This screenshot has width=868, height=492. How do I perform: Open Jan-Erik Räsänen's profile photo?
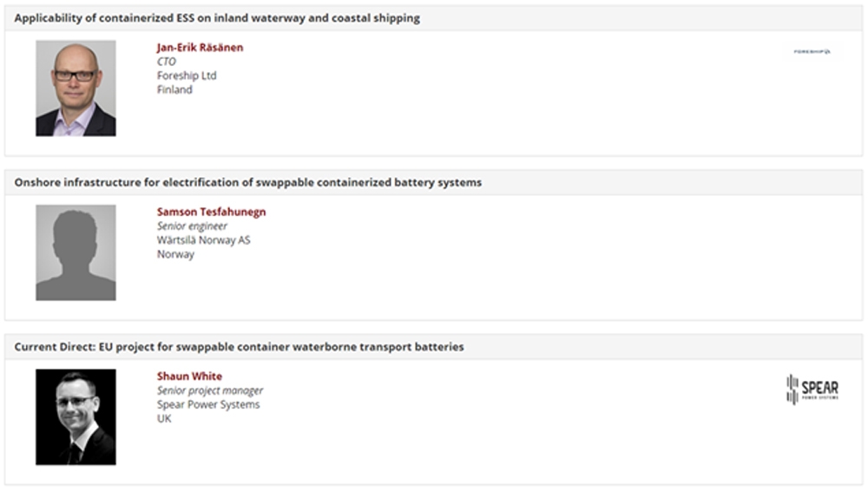pos(76,89)
